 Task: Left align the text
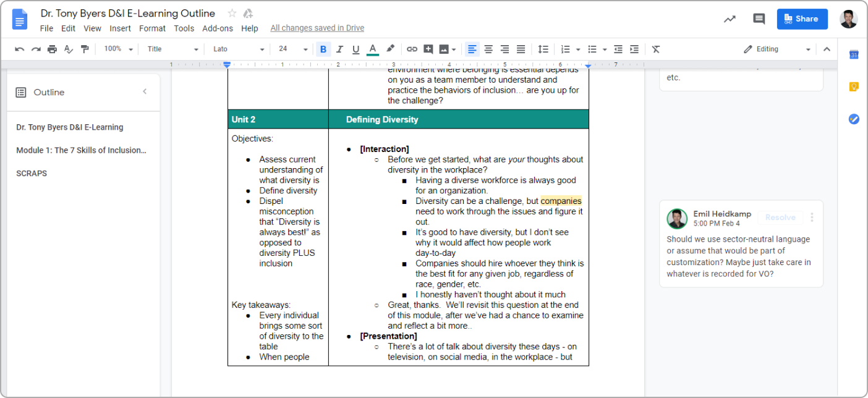coord(472,49)
